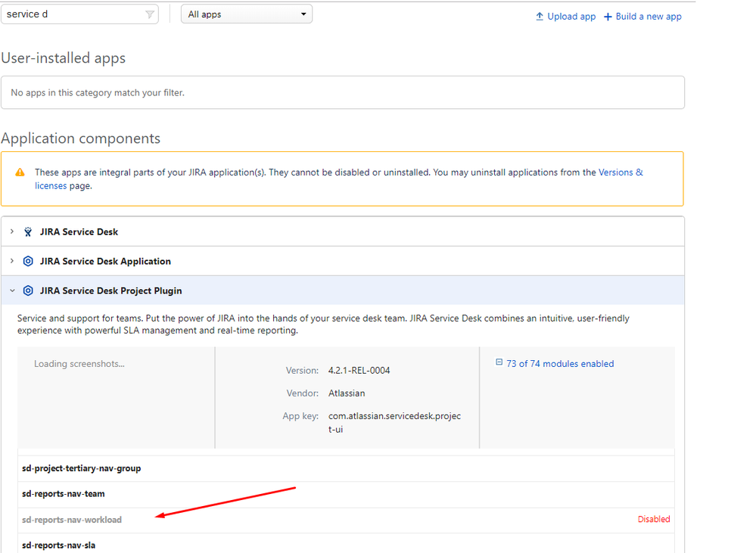The height and width of the screenshot is (553, 756).
Task: Expand the JIRA Service Desk row
Action: point(12,231)
